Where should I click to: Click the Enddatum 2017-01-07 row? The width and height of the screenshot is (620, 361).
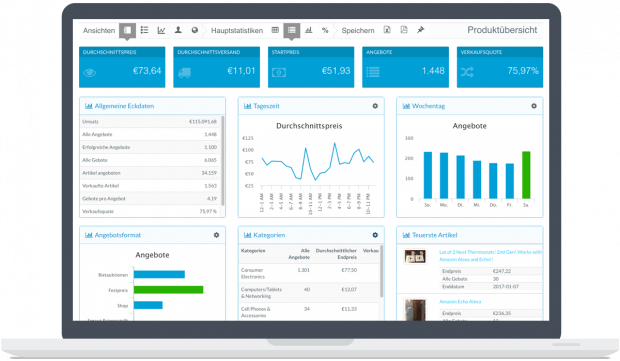(x=490, y=287)
